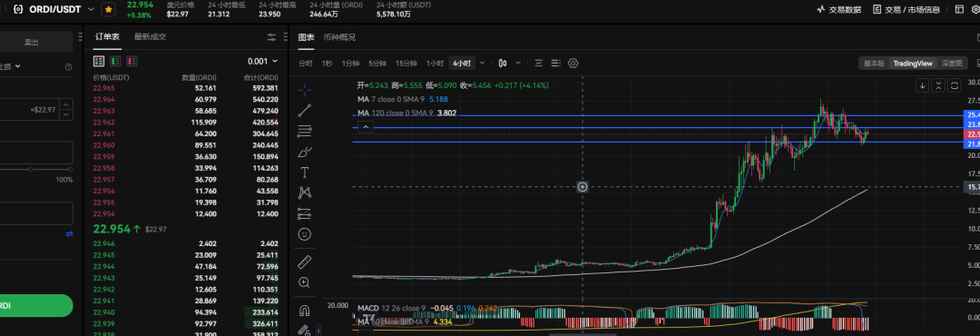Open the 0.001 price precision dropdown
The height and width of the screenshot is (336, 980).
coord(262,62)
